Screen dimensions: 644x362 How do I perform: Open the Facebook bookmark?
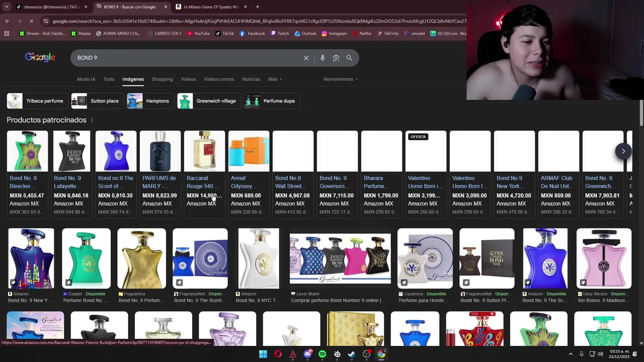point(252,34)
